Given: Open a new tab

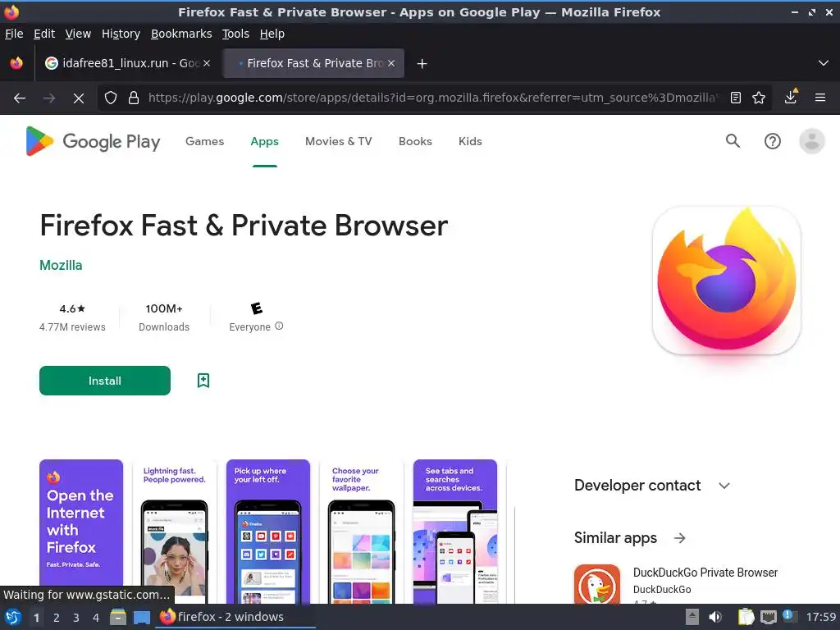Looking at the screenshot, I should [422, 64].
